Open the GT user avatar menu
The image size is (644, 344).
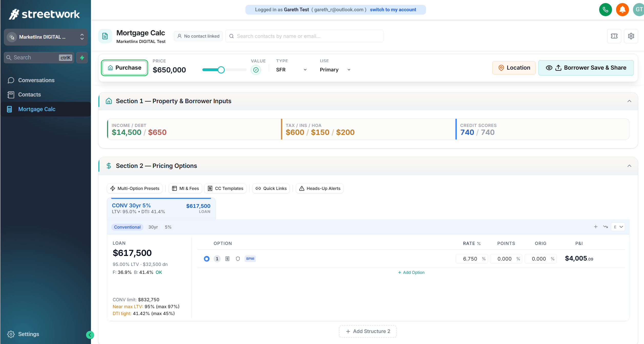(x=638, y=10)
